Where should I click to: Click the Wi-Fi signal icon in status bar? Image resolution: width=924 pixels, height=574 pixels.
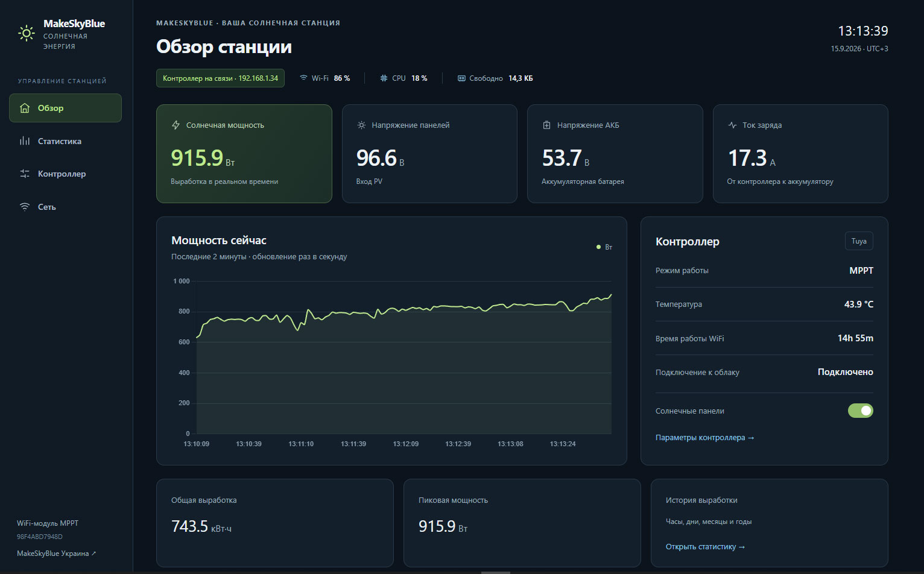pyautogui.click(x=303, y=78)
